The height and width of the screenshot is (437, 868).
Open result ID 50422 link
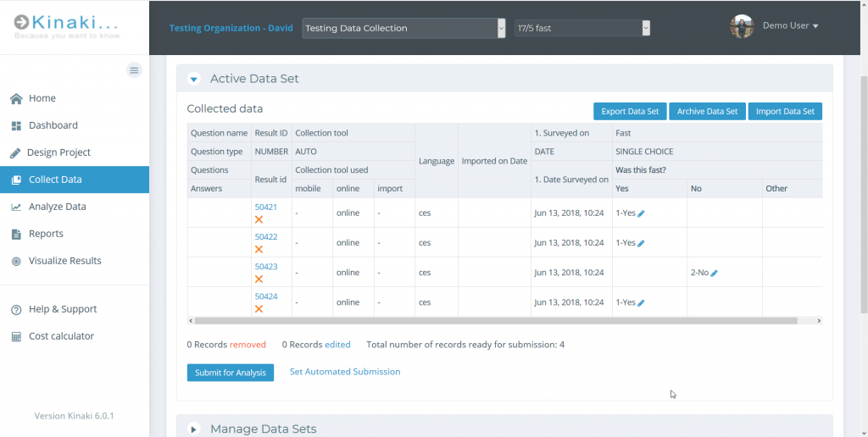click(x=265, y=237)
